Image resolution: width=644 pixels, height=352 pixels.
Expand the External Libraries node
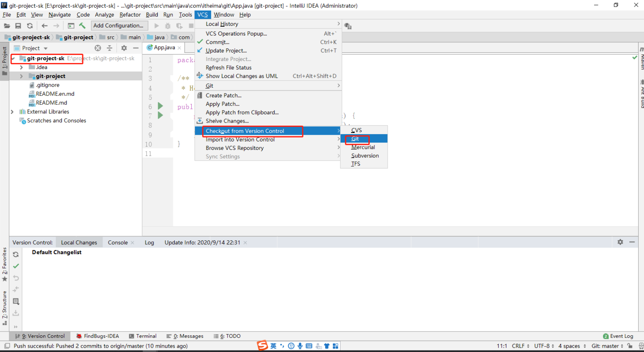[x=12, y=112]
